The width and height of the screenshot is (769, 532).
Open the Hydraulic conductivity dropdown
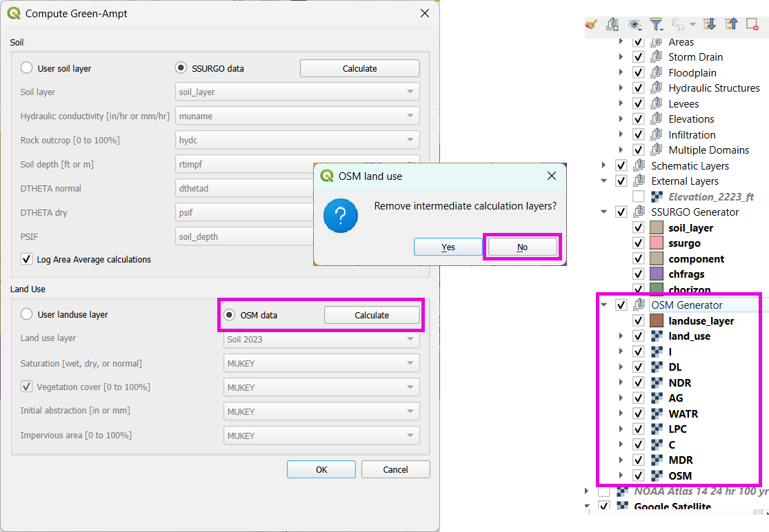298,116
